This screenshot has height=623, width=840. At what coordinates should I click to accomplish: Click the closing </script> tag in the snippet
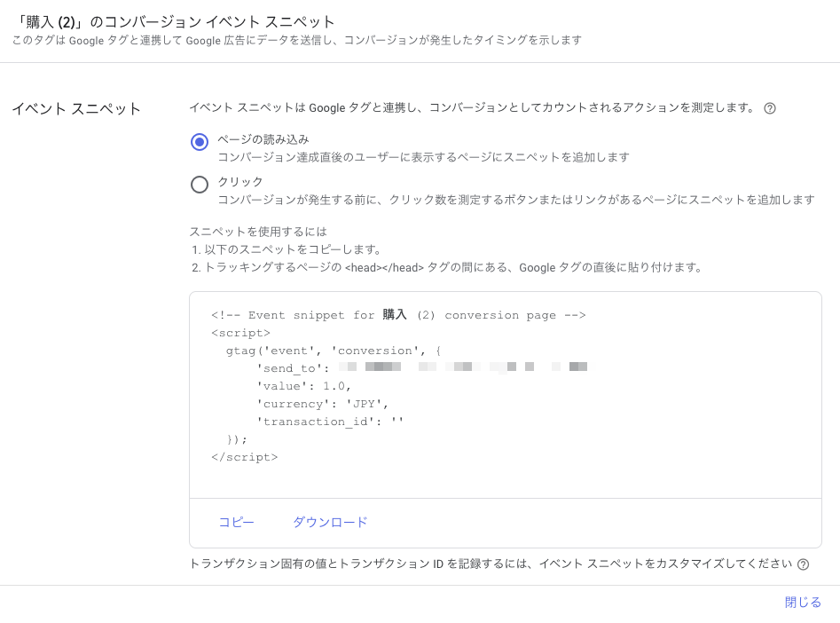(x=244, y=457)
